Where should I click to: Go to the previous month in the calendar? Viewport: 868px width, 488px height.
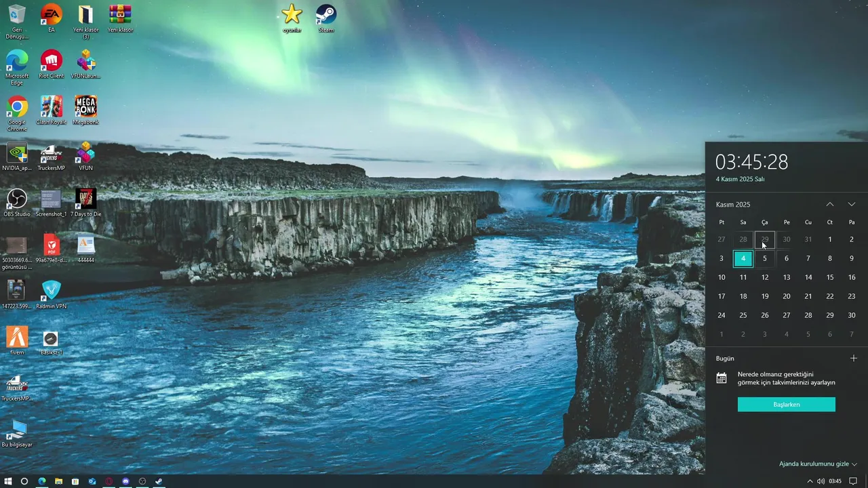830,205
